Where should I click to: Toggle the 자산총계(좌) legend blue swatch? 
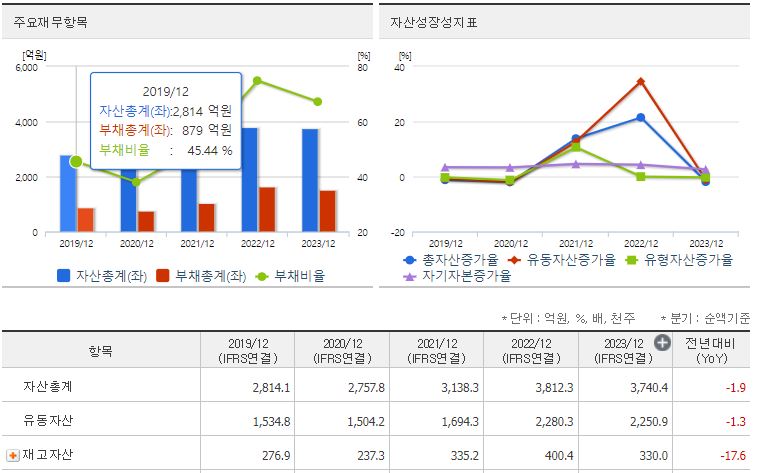[63, 276]
